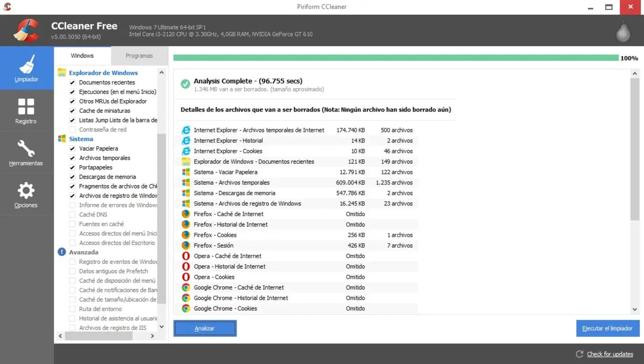The height and width of the screenshot is (364, 644).
Task: Click the Internet Explorer icon beside Historial
Action: [186, 140]
